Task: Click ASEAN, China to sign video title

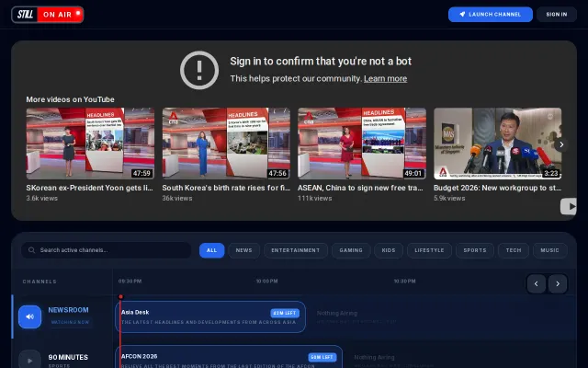Action: click(x=360, y=188)
